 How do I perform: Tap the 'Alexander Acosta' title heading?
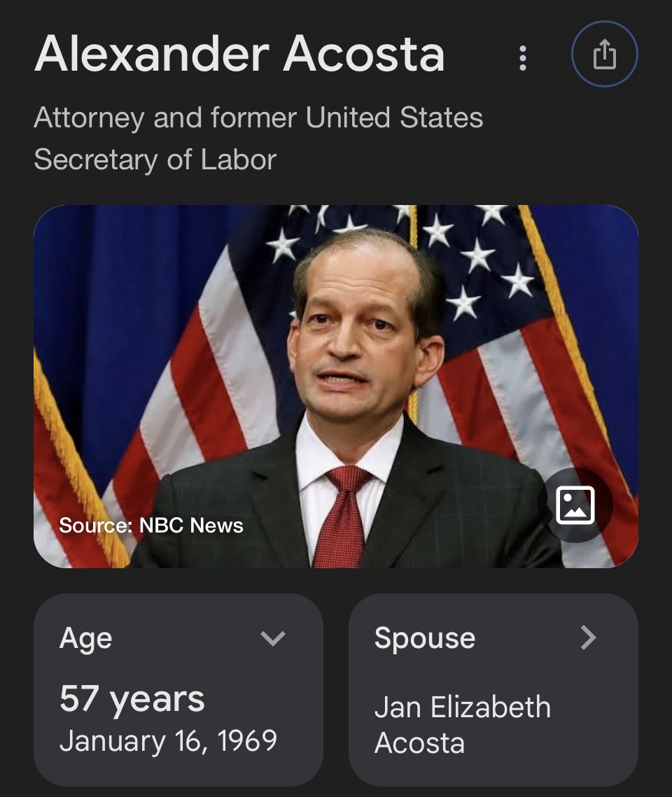[239, 54]
